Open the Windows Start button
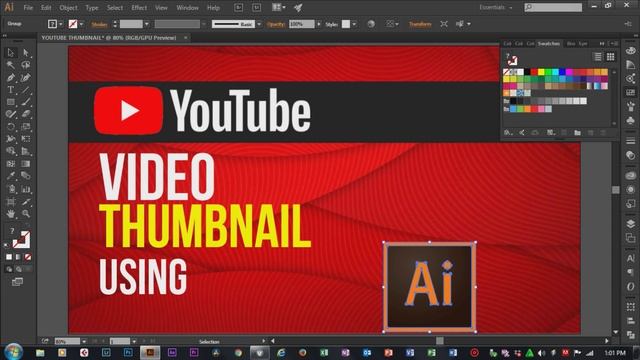 [13, 352]
